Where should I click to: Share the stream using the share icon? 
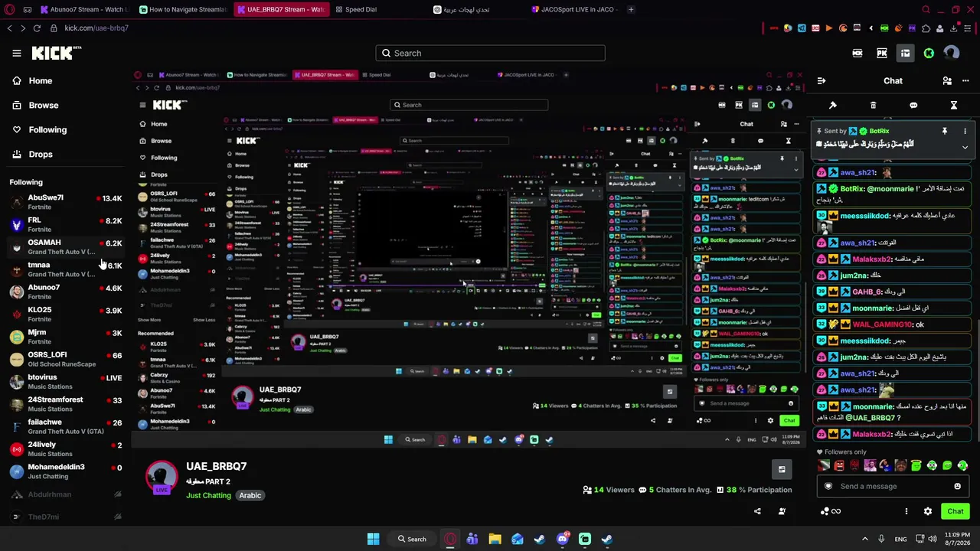(757, 511)
